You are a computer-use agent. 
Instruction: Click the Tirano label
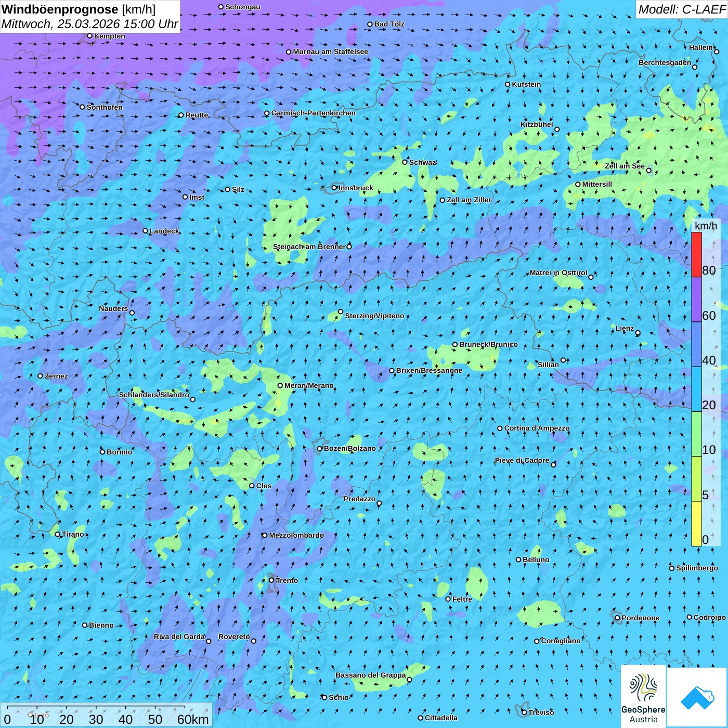click(73, 534)
